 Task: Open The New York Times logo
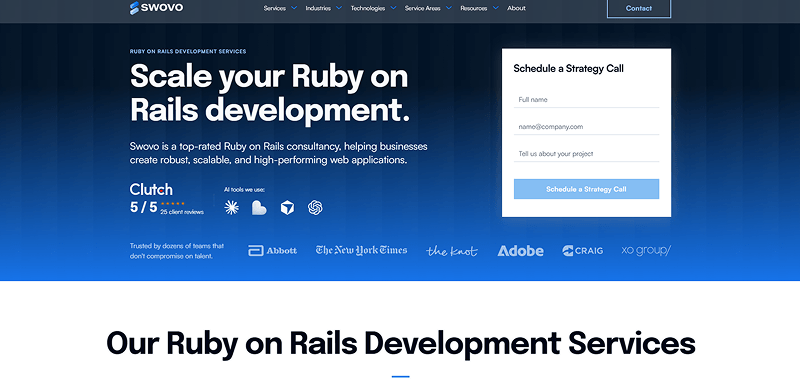pyautogui.click(x=361, y=250)
